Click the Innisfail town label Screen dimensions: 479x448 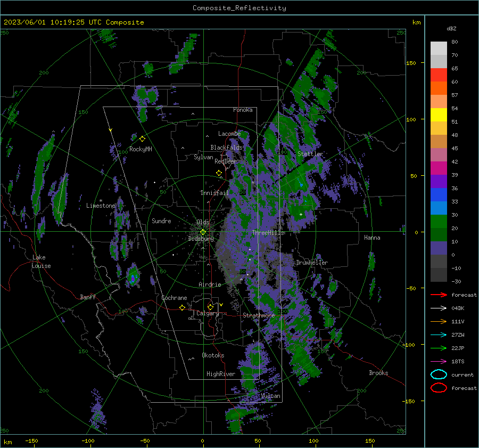214,193
